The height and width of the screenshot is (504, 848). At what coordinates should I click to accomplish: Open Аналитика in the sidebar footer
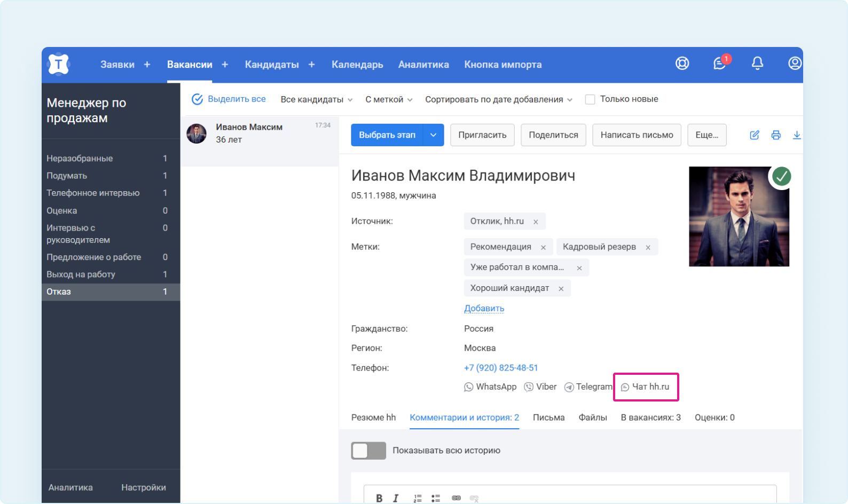click(70, 487)
